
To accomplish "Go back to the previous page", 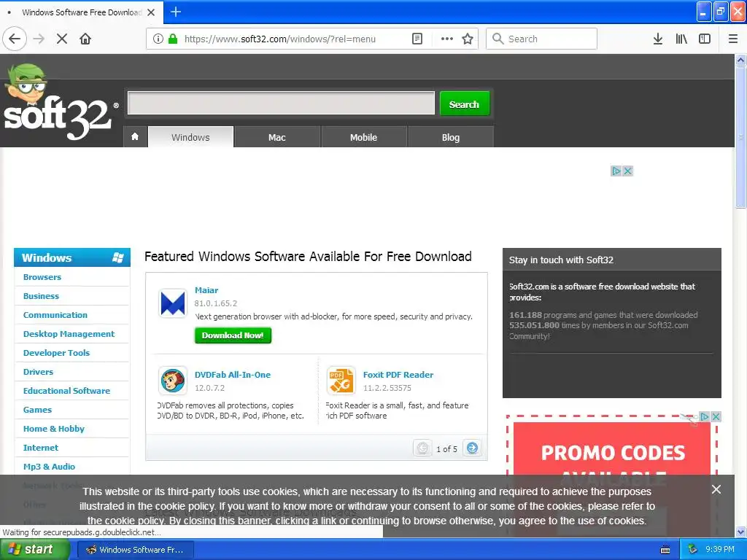I will [15, 39].
